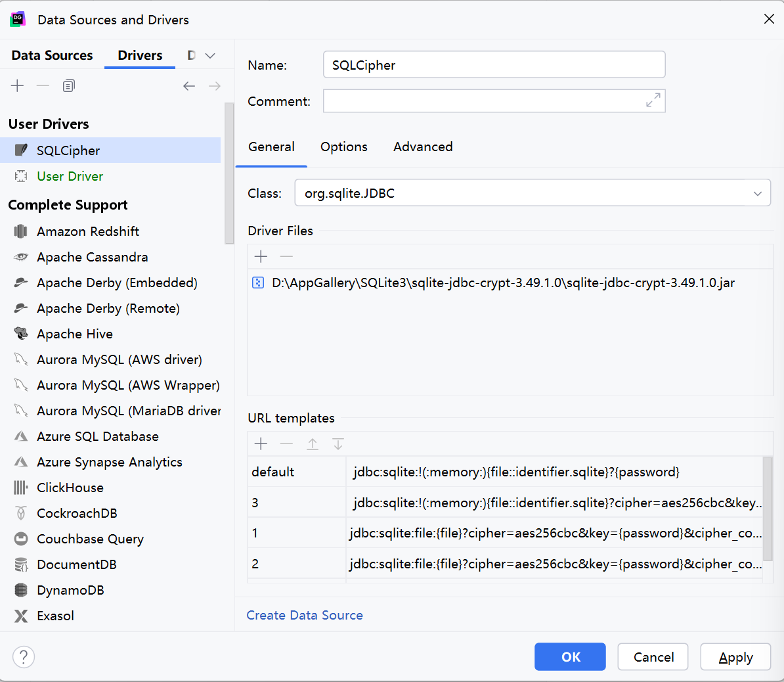Click the Apply button

pyautogui.click(x=735, y=656)
